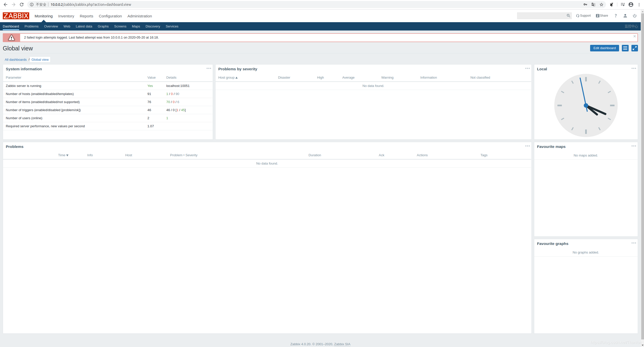Bookmark this page with star icon
The image size is (644, 347).
tap(601, 5)
